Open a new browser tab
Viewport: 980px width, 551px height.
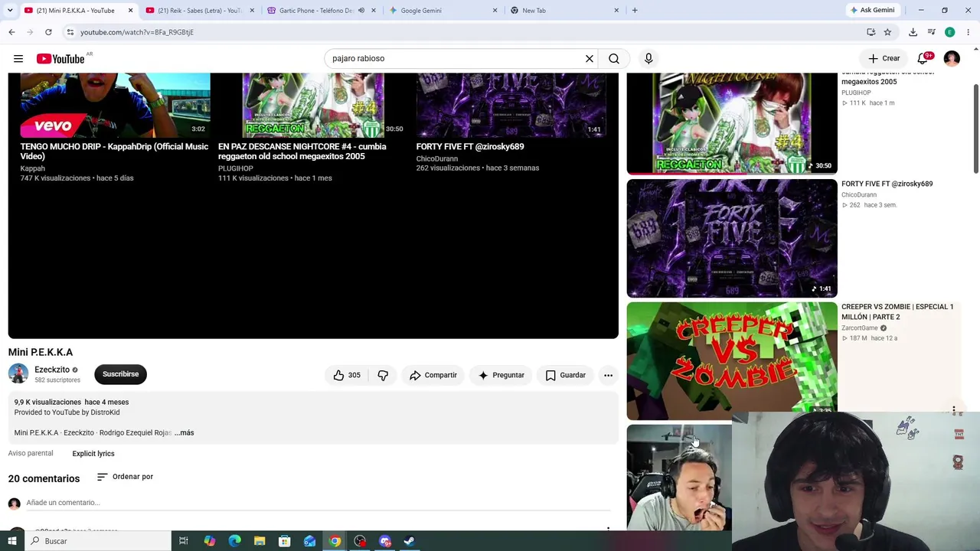(x=635, y=10)
